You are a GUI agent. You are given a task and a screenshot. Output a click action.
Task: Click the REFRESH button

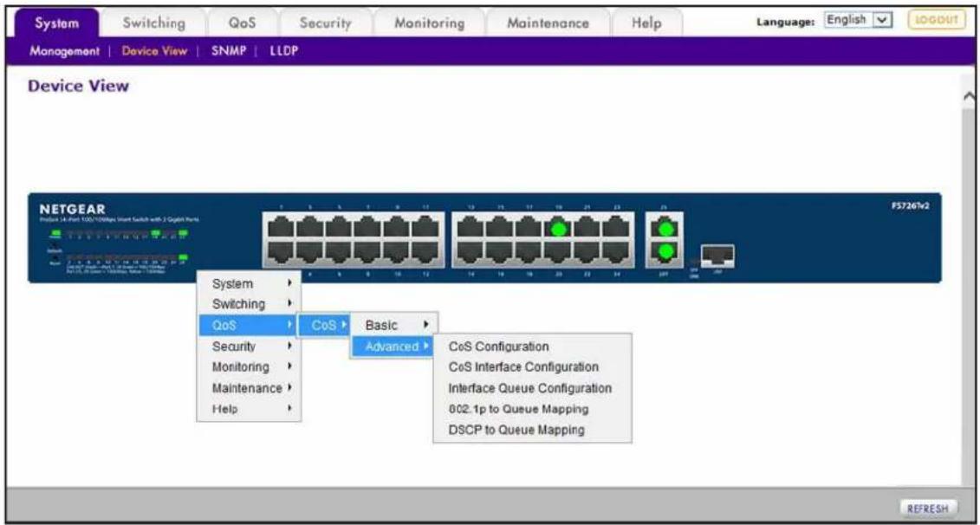(927, 509)
